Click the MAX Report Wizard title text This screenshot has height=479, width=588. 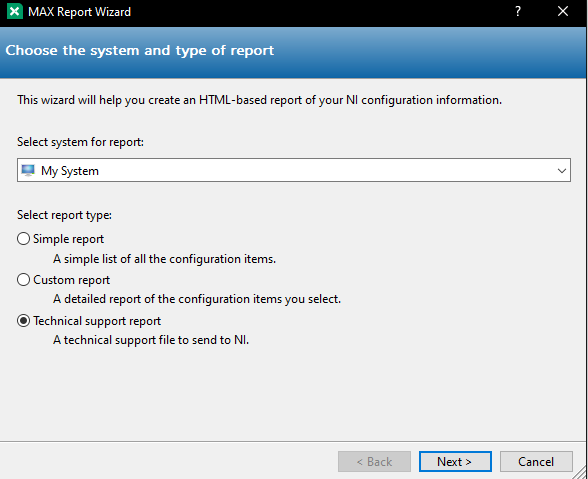(80, 12)
